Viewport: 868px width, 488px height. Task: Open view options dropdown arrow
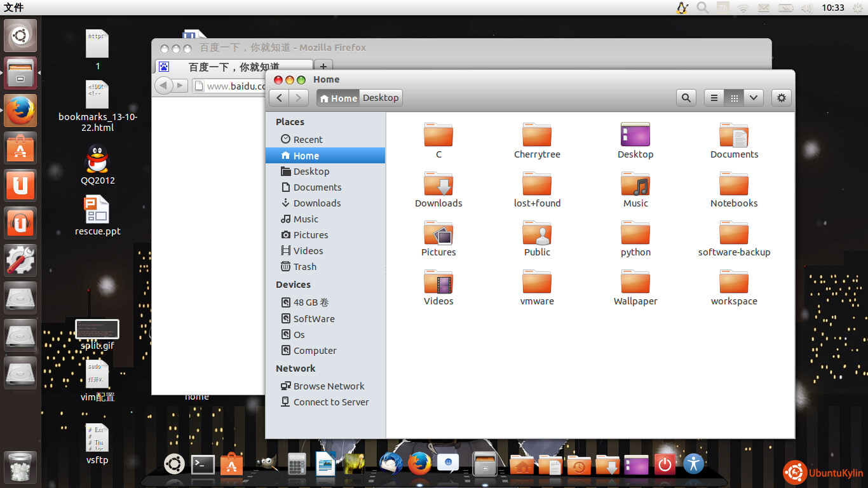754,98
